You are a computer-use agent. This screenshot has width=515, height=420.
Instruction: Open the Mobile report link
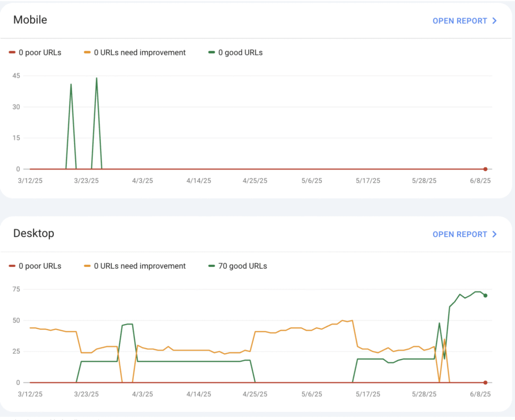(x=464, y=21)
